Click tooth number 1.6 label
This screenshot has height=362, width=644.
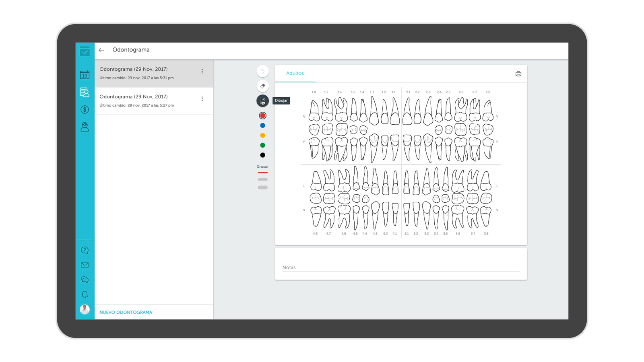point(340,92)
